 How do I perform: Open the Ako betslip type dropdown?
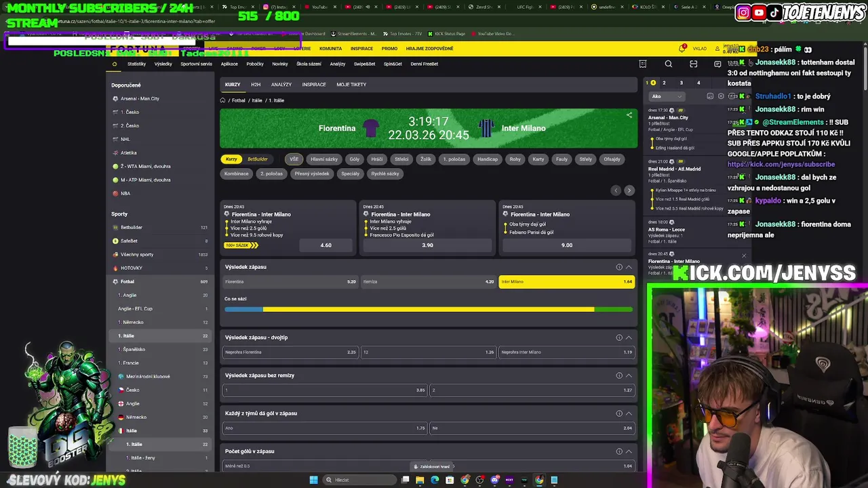click(667, 96)
